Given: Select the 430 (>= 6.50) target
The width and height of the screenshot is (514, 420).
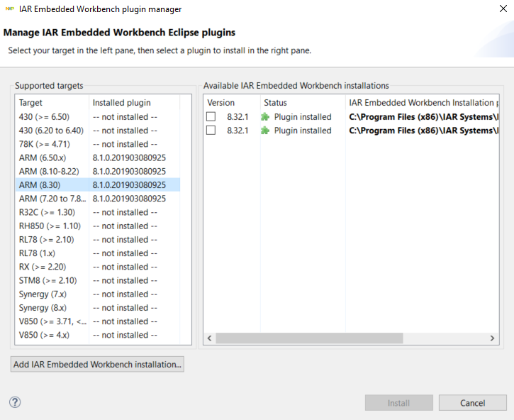Looking at the screenshot, I should [x=44, y=117].
